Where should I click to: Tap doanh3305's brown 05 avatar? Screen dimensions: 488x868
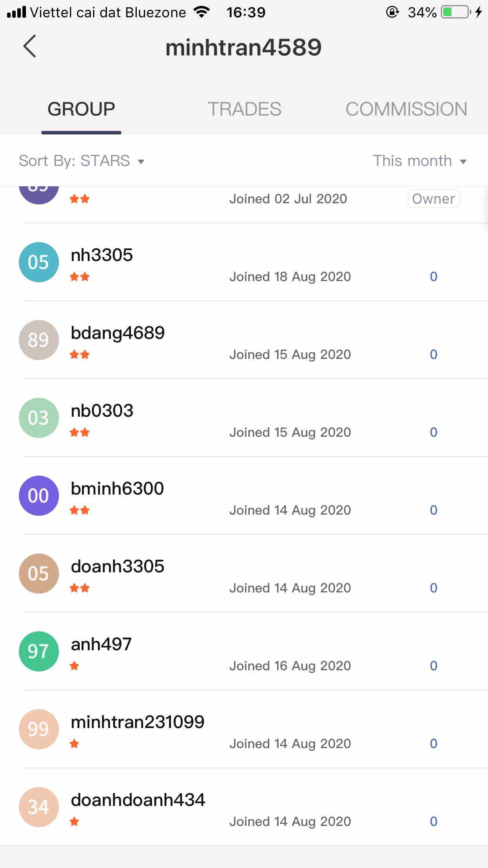point(39,574)
